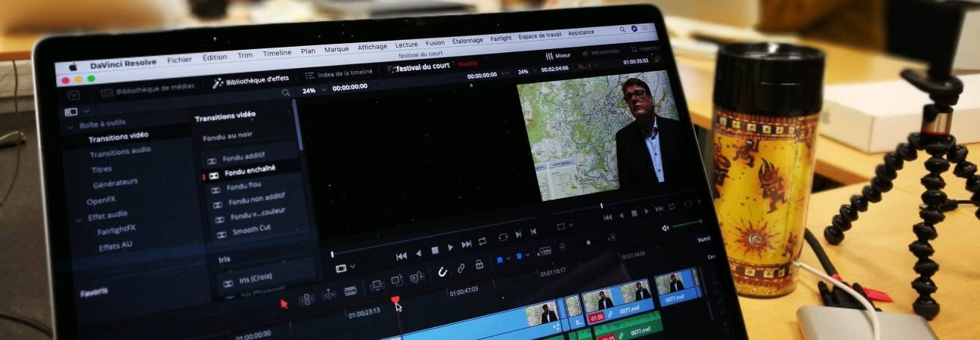The height and width of the screenshot is (340, 980).
Task: Select the trim edit tool in timeline toolbar
Action: click(306, 299)
